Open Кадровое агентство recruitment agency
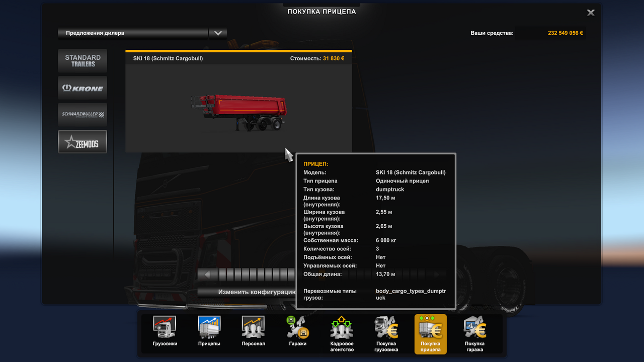This screenshot has width=644, height=362. click(342, 334)
